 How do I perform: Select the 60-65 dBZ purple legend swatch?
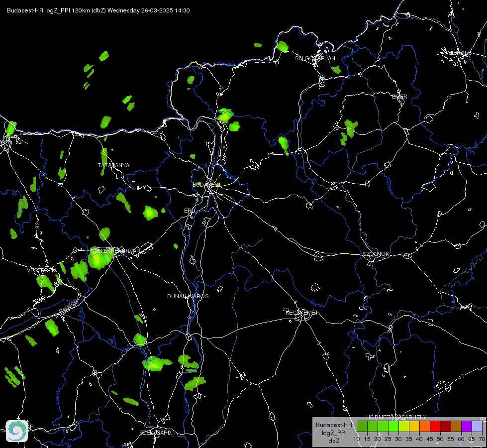[x=467, y=427]
